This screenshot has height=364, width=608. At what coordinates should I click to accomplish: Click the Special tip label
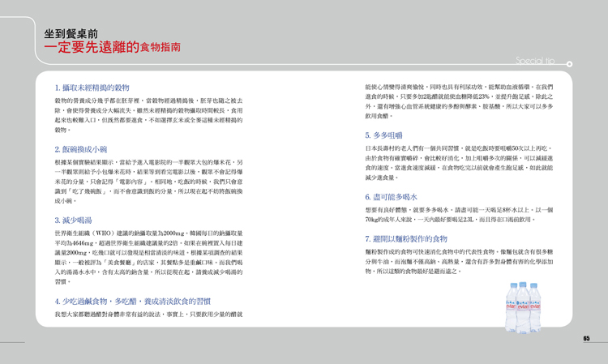coord(534,61)
